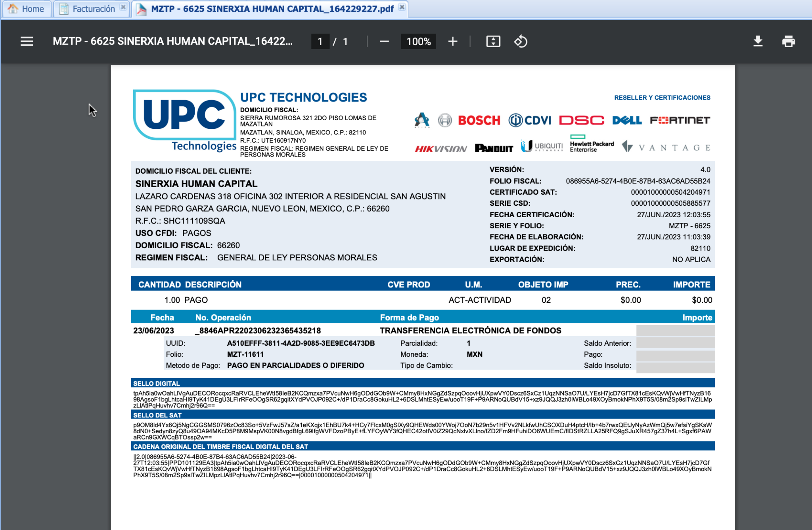
Task: Close the Facturación tab
Action: 123,7
